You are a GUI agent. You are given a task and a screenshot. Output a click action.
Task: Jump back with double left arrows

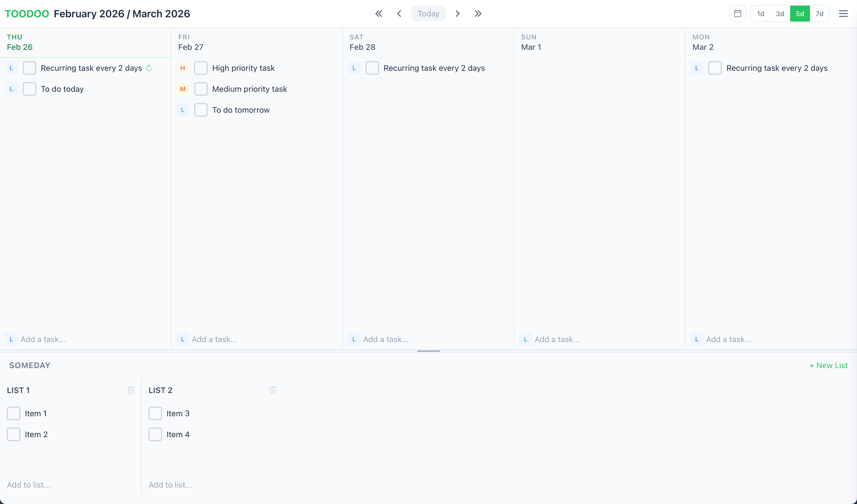[x=379, y=14]
